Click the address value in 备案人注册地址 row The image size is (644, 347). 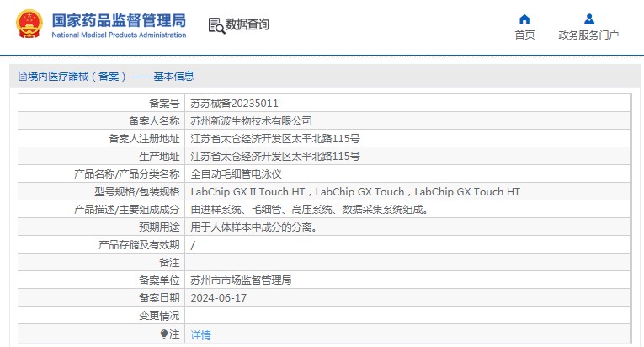[275, 139]
